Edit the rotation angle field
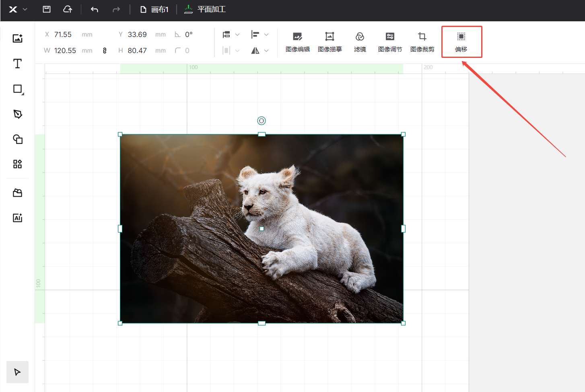This screenshot has height=392, width=585. click(188, 35)
